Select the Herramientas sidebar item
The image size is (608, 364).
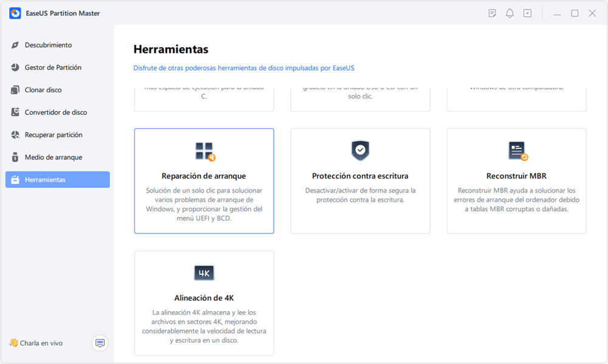57,179
